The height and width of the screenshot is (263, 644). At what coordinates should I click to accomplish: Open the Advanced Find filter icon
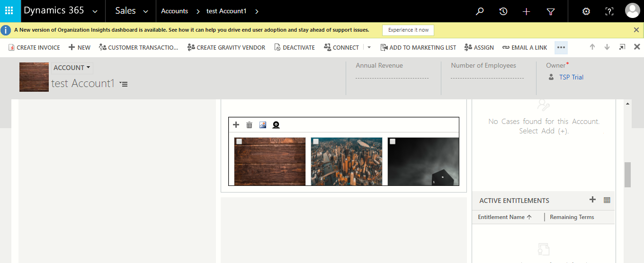(551, 11)
